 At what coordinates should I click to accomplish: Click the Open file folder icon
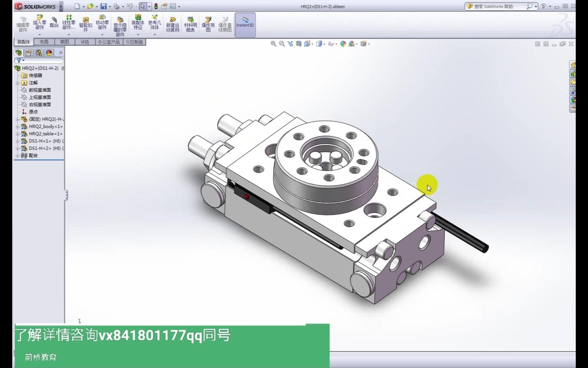(x=90, y=6)
